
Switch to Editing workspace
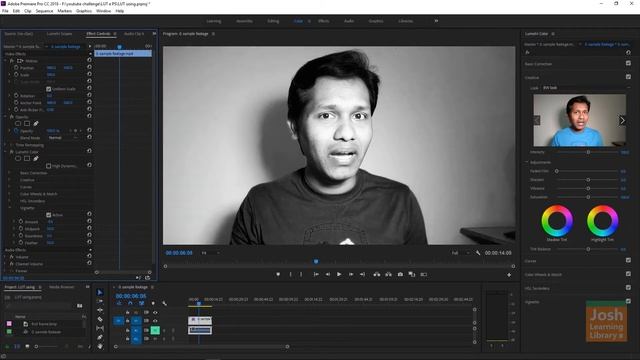click(273, 21)
